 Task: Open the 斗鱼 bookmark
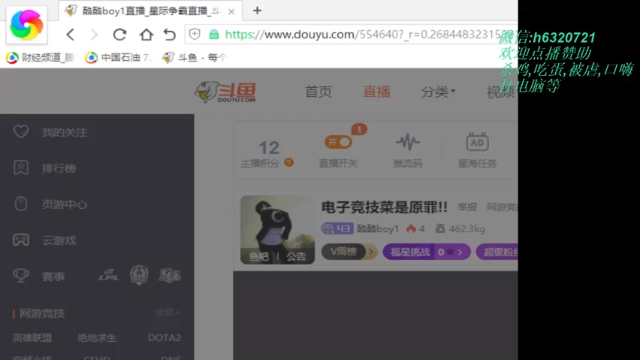pos(194,58)
